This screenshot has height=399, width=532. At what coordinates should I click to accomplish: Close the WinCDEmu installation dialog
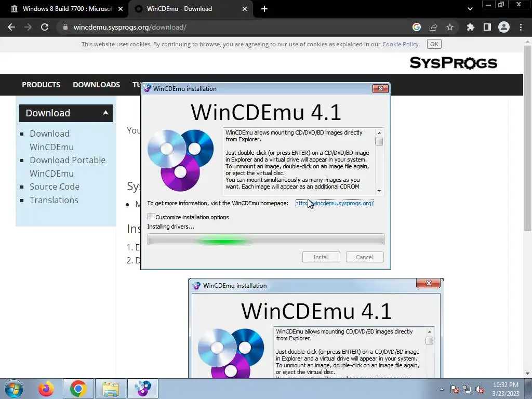(380, 88)
